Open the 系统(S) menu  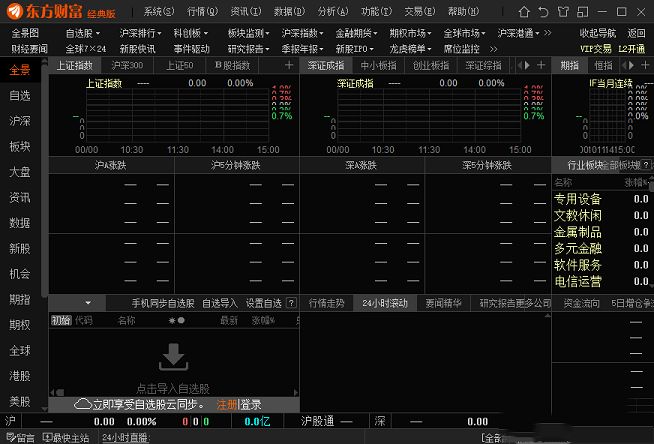point(159,12)
